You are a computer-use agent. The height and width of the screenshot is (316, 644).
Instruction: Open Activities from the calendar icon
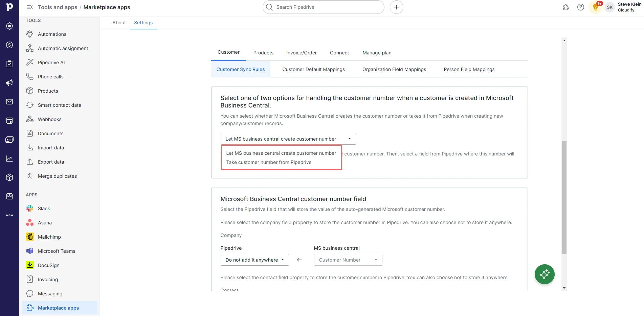[x=9, y=121]
